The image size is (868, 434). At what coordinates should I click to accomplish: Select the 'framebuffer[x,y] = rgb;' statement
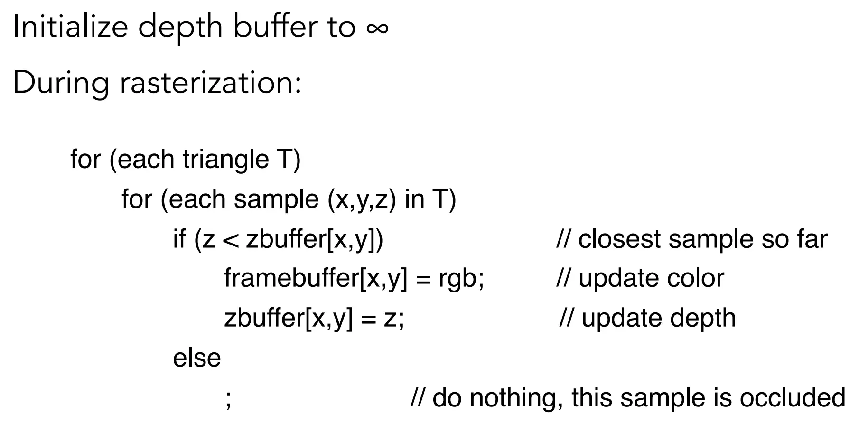354,279
